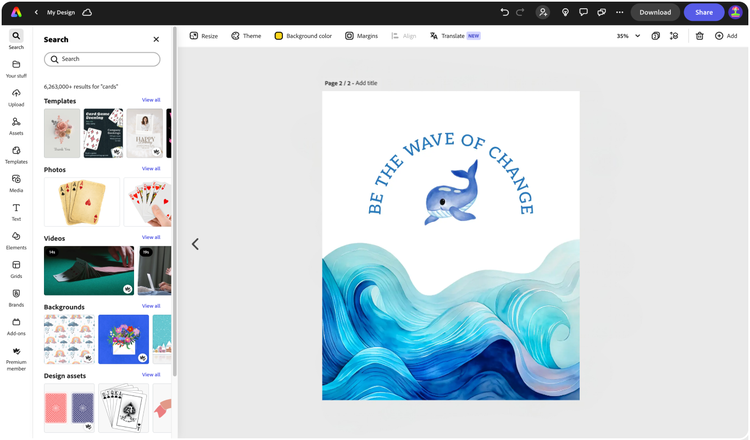Open the Theme option

[x=246, y=36]
